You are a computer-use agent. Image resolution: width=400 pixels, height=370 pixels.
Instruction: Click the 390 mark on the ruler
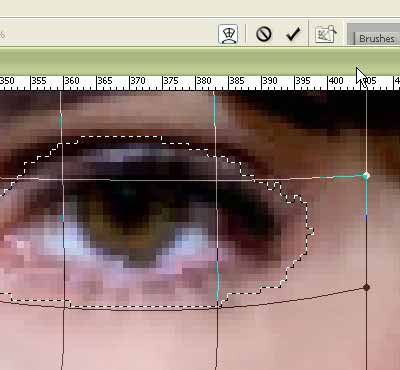[270, 81]
